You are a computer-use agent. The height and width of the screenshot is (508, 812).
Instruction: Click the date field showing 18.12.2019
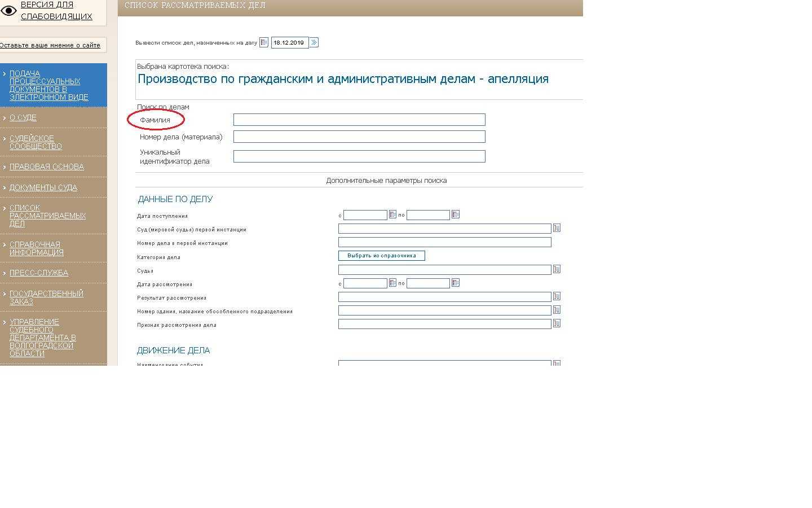290,42
